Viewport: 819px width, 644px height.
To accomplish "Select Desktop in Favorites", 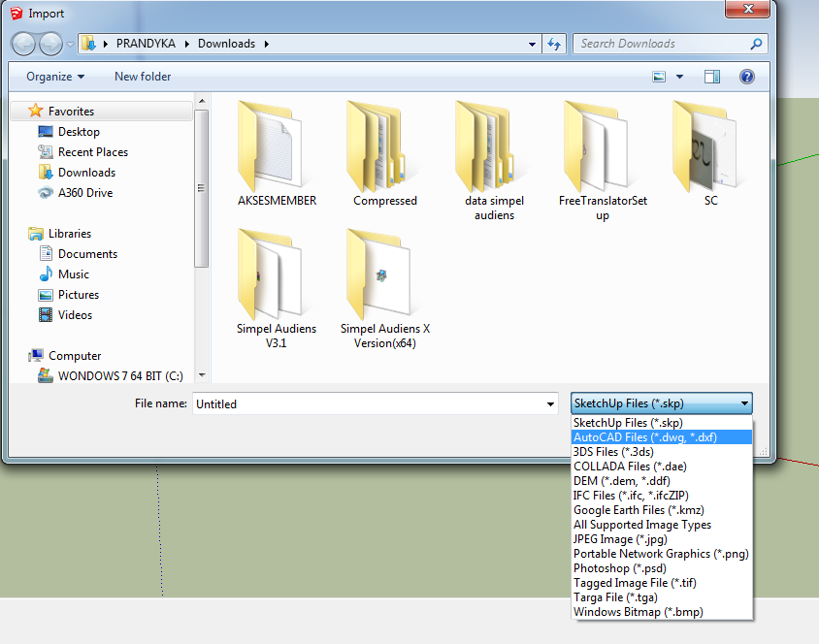I will click(x=79, y=132).
